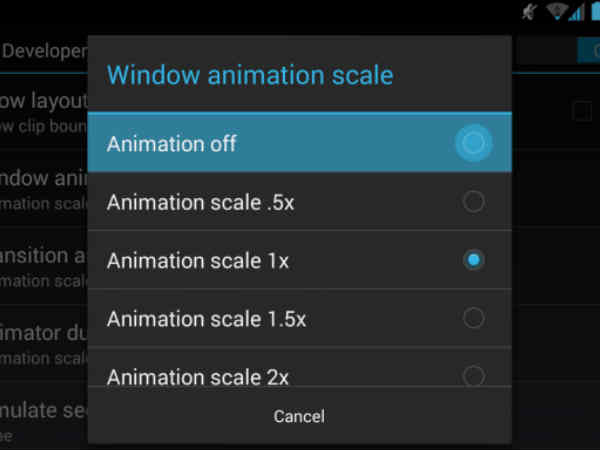Open the Developer options header

(44, 51)
